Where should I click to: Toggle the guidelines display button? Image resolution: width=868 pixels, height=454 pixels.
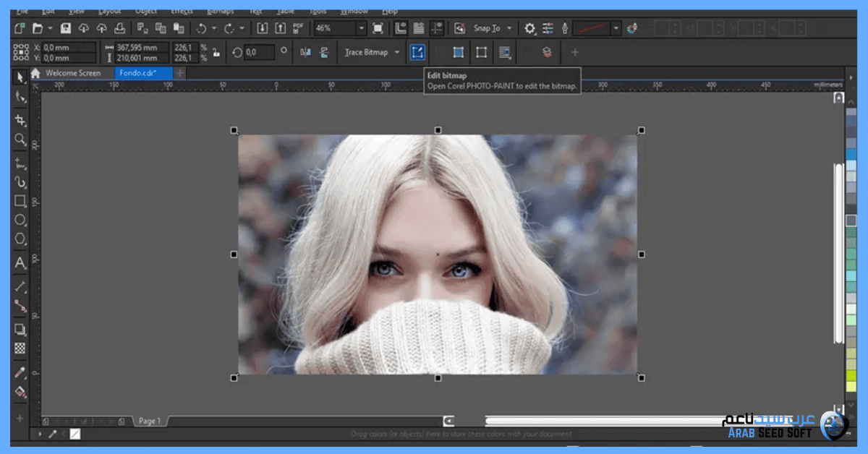point(436,28)
